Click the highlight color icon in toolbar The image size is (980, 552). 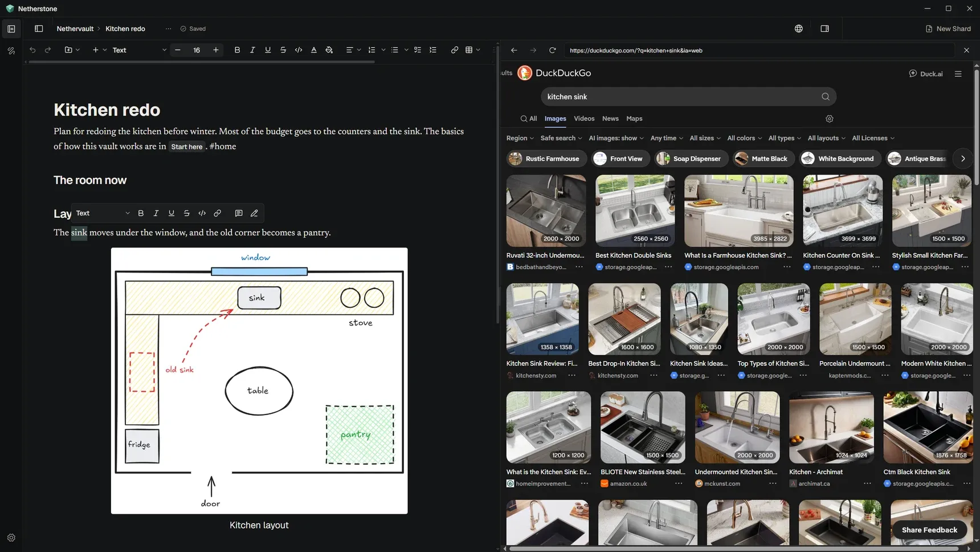click(x=329, y=50)
